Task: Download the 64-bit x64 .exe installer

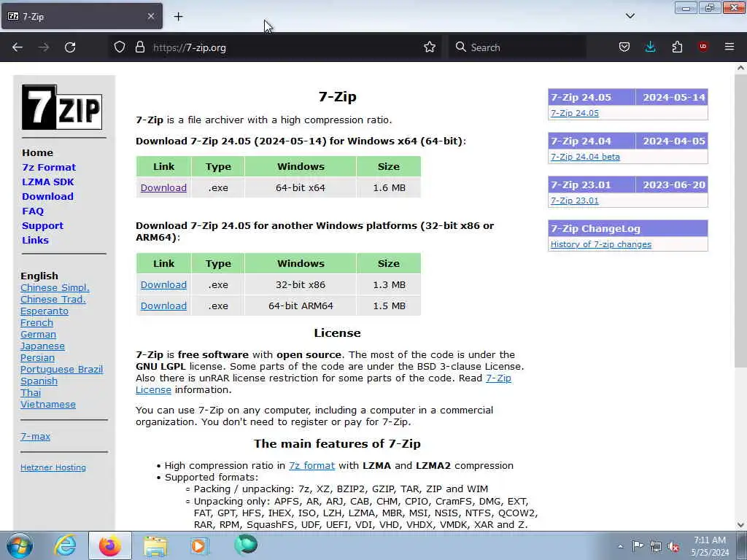Action: click(x=163, y=187)
